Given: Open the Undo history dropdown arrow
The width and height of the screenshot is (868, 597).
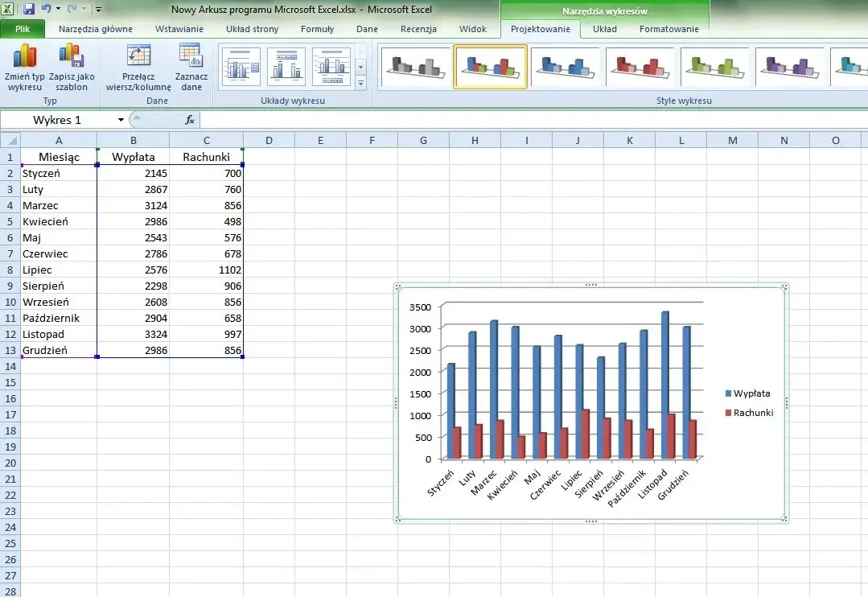Looking at the screenshot, I should pyautogui.click(x=58, y=9).
